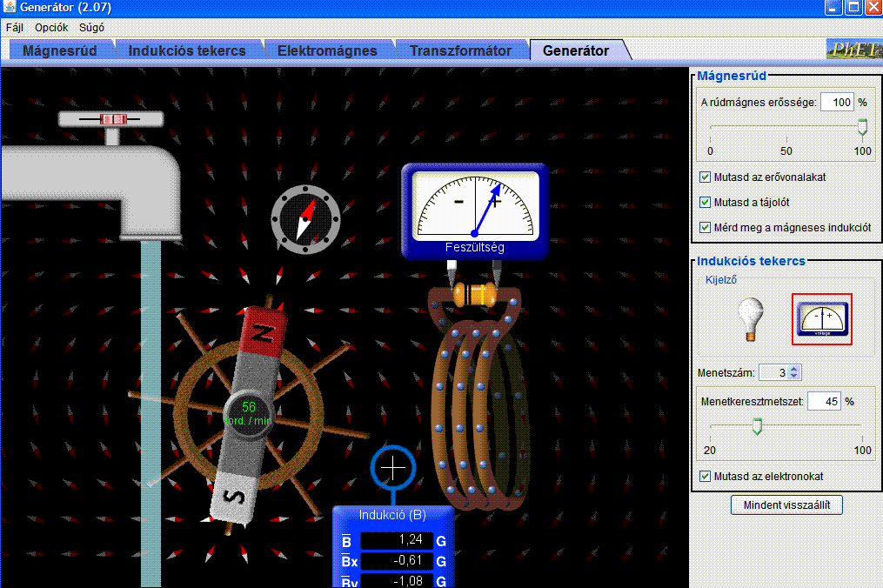Open the Fájl menu
This screenshot has height=588, width=883.
pos(15,27)
